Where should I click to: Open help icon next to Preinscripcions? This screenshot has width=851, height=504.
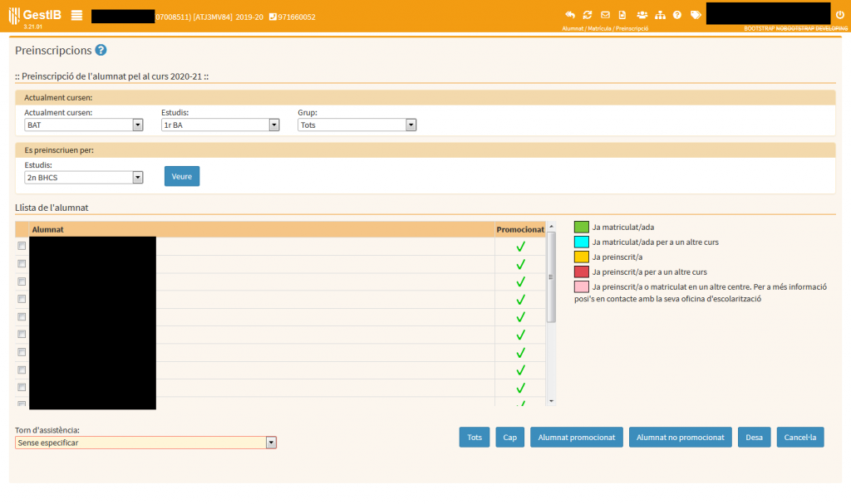click(101, 51)
